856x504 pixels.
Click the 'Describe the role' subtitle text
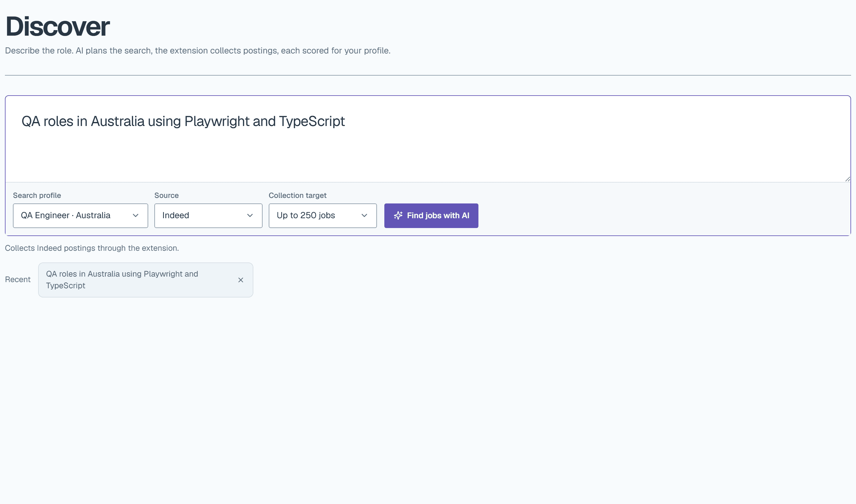[198, 51]
